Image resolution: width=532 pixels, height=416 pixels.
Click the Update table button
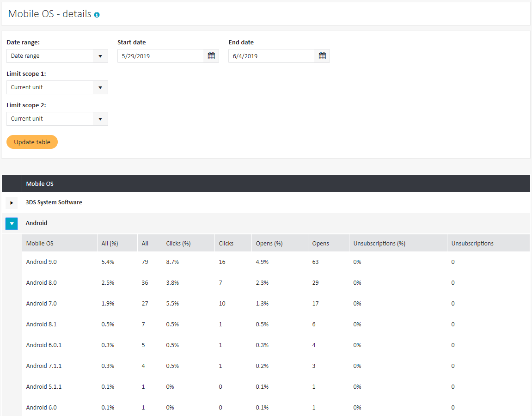click(x=32, y=142)
